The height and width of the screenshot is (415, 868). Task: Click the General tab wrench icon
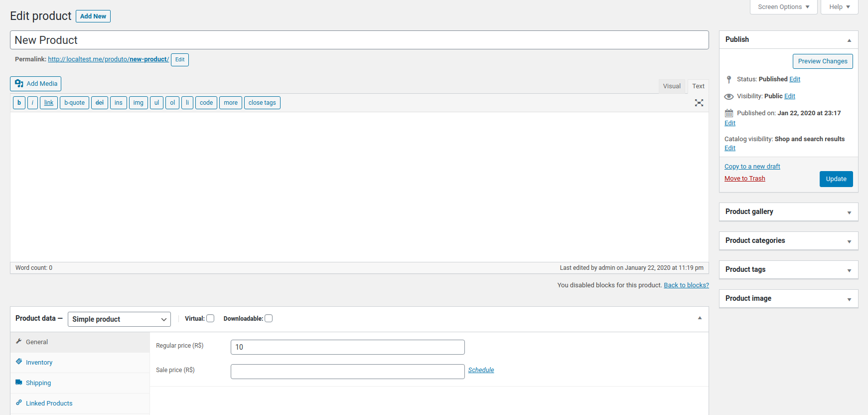(19, 341)
